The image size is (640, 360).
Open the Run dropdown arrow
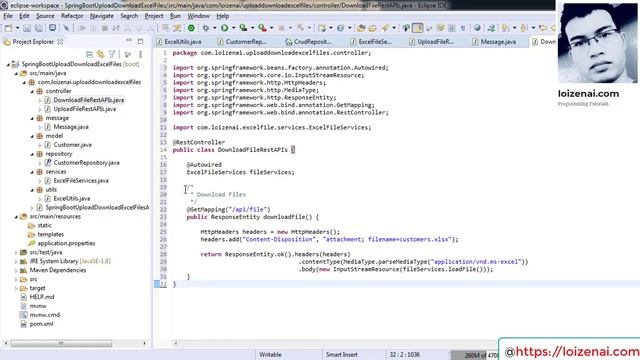(233, 28)
